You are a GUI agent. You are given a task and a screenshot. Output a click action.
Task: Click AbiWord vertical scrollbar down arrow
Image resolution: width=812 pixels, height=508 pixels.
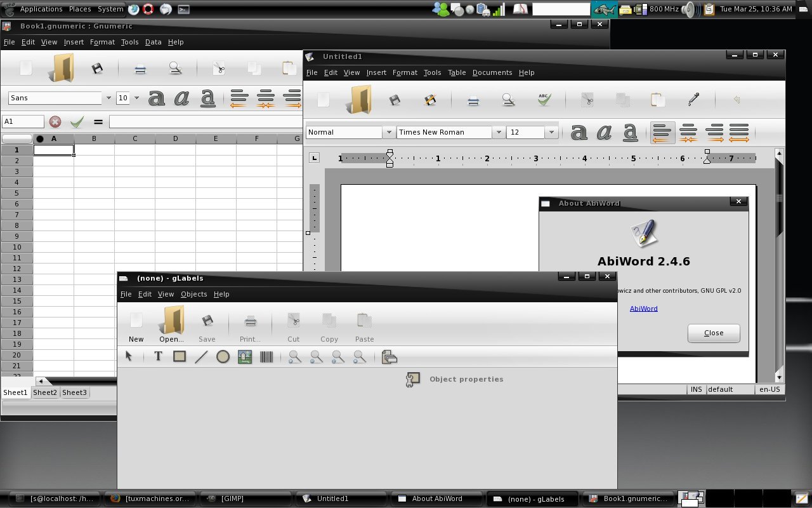point(779,378)
